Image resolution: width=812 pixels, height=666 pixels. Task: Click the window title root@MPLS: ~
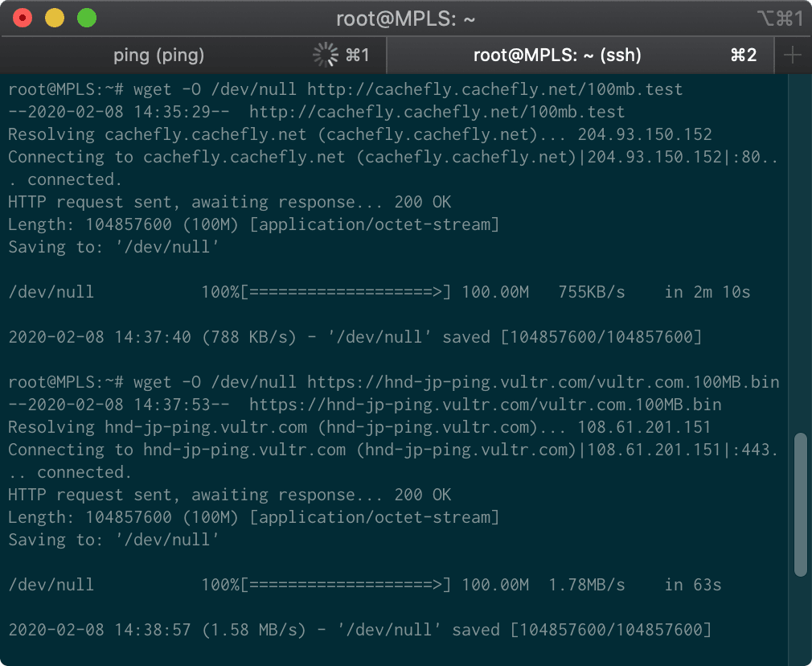[x=405, y=19]
